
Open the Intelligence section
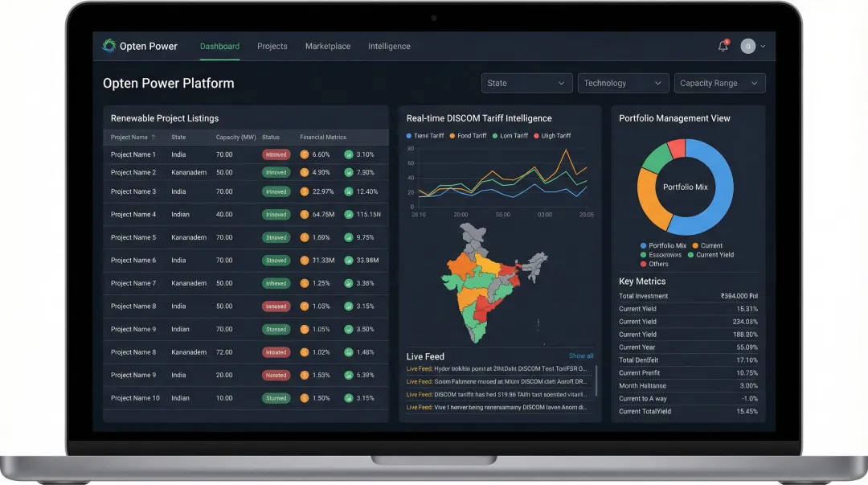(389, 46)
